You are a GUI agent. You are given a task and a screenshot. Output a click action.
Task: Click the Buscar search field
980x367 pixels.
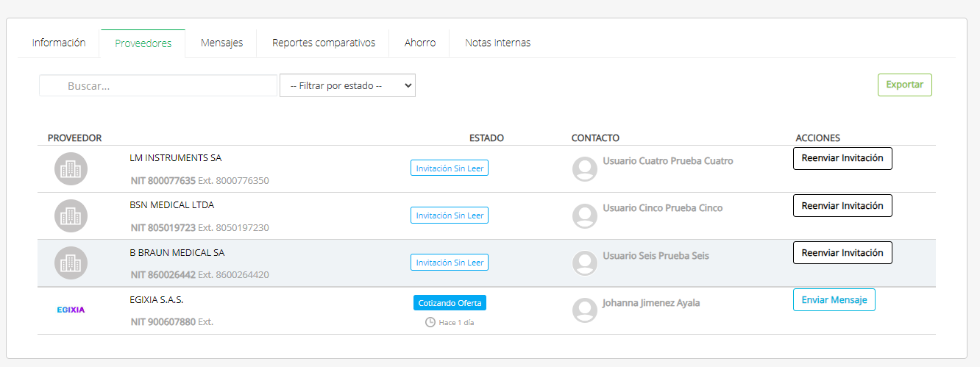pyautogui.click(x=158, y=85)
